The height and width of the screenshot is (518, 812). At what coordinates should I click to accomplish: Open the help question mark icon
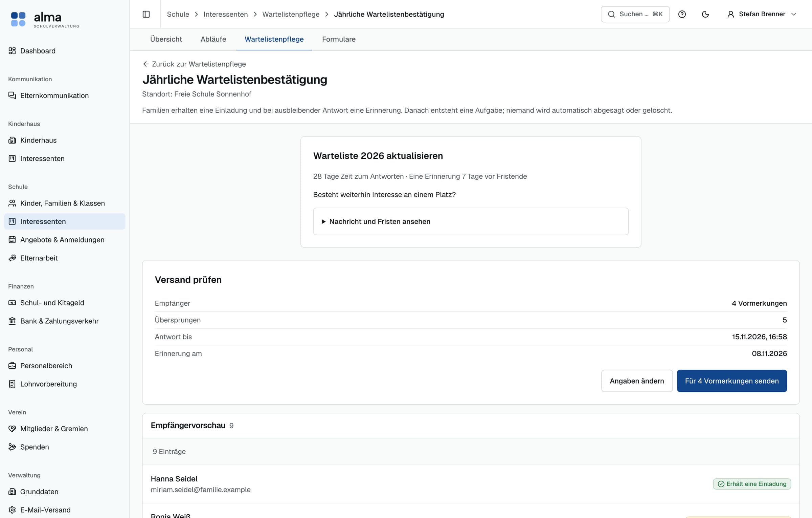682,14
